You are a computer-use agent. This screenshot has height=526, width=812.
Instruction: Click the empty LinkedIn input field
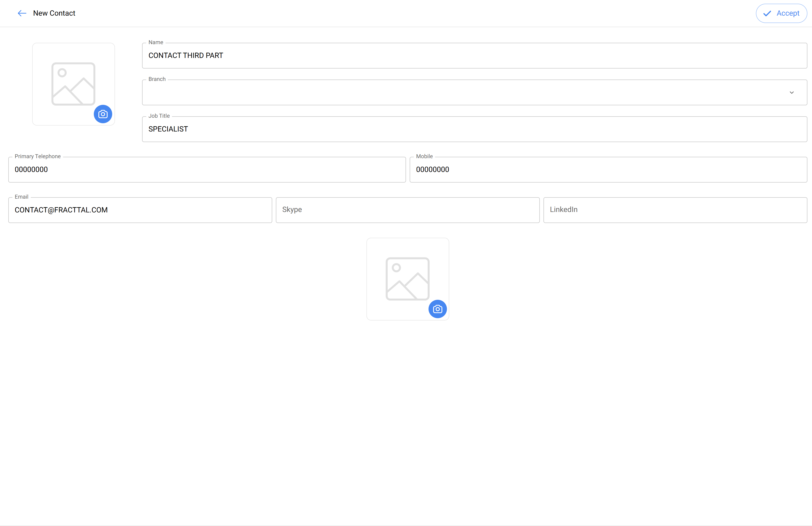(x=675, y=210)
